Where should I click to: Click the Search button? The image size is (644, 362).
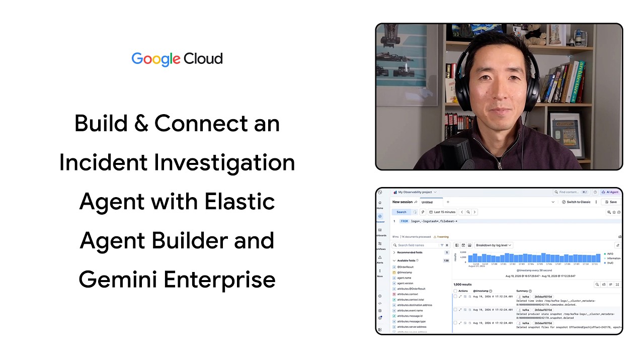point(401,212)
